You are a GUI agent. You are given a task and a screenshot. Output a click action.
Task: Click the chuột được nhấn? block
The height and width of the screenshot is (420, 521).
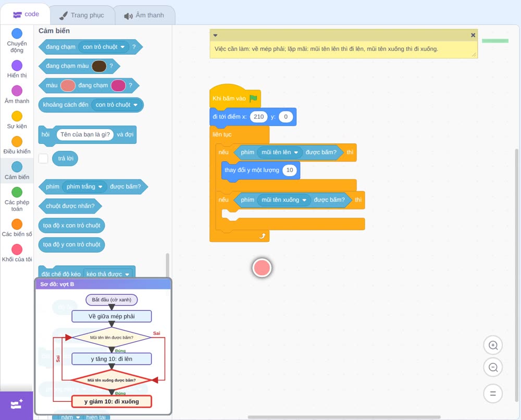(70, 206)
